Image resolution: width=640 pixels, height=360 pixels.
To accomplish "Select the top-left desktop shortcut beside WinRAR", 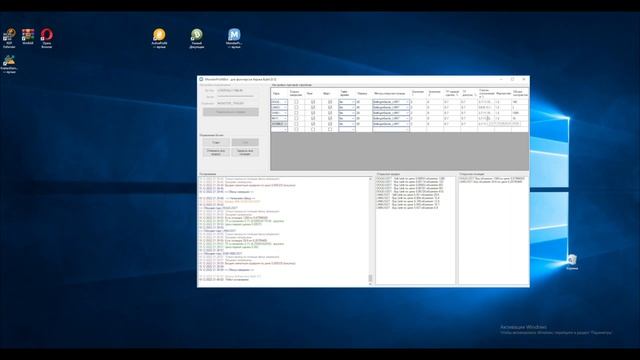I will (x=9, y=38).
